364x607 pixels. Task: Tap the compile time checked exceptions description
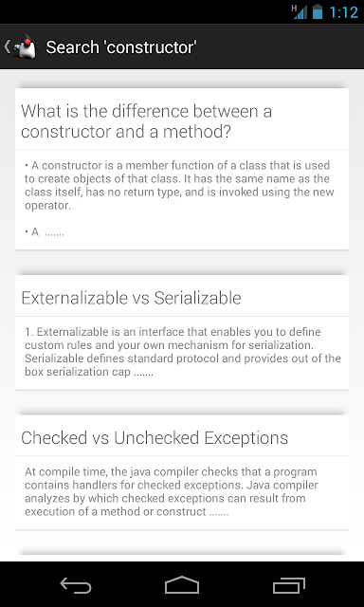coord(172,491)
